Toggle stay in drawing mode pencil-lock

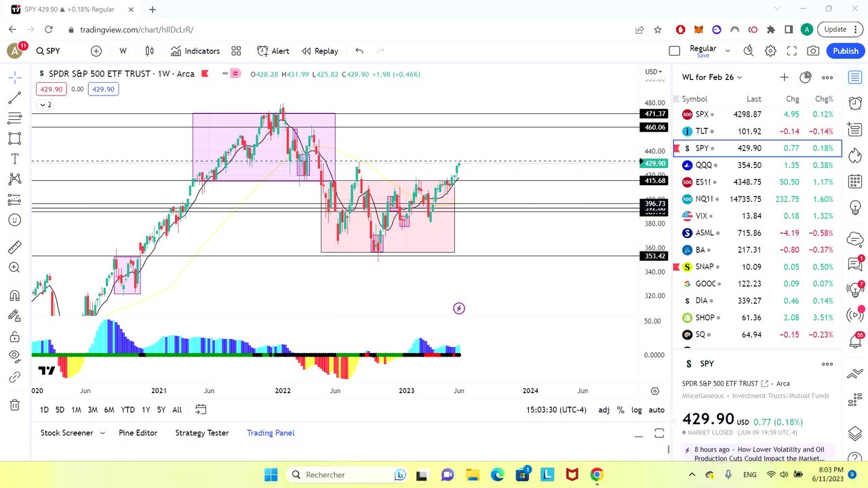[x=14, y=316]
